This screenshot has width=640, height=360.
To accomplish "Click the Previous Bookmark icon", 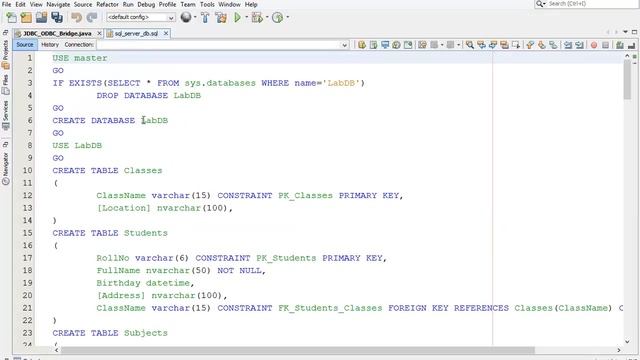I will point(530,45).
